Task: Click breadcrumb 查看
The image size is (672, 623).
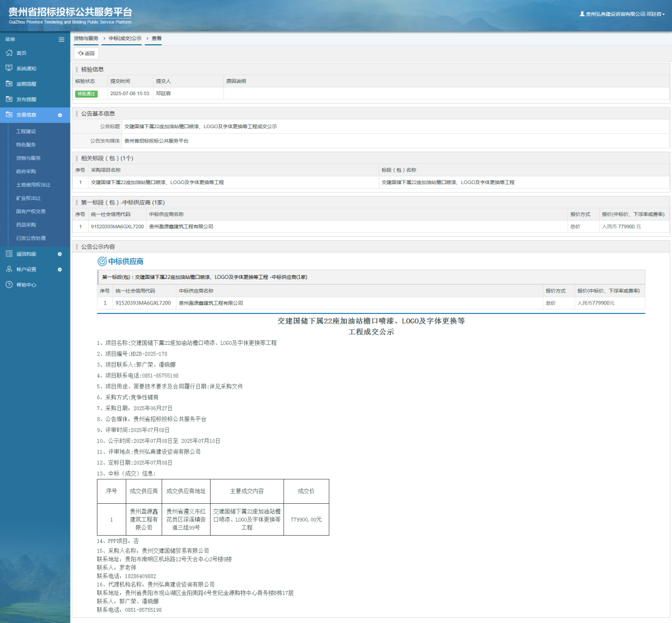Action: point(156,38)
